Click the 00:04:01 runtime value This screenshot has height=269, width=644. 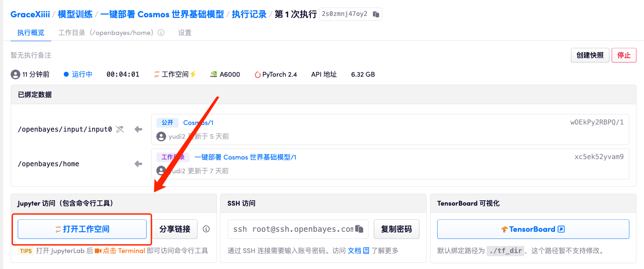click(123, 74)
